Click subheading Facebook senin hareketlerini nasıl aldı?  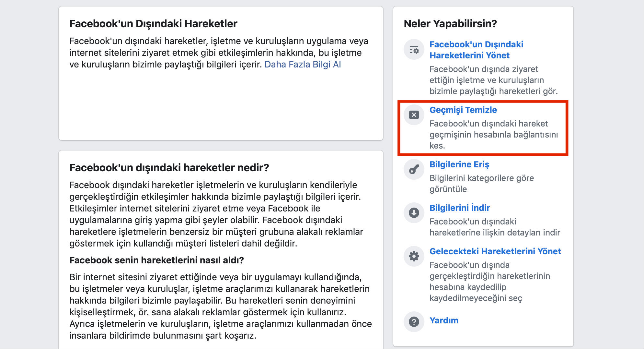pyautogui.click(x=156, y=260)
